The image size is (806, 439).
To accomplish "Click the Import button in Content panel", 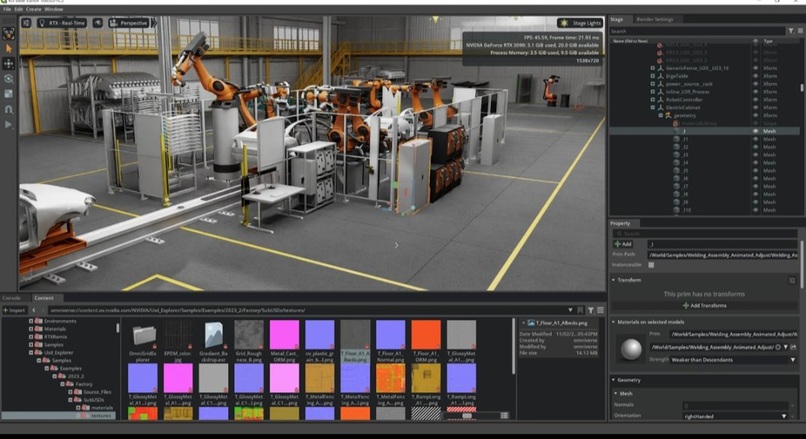I will (x=14, y=310).
